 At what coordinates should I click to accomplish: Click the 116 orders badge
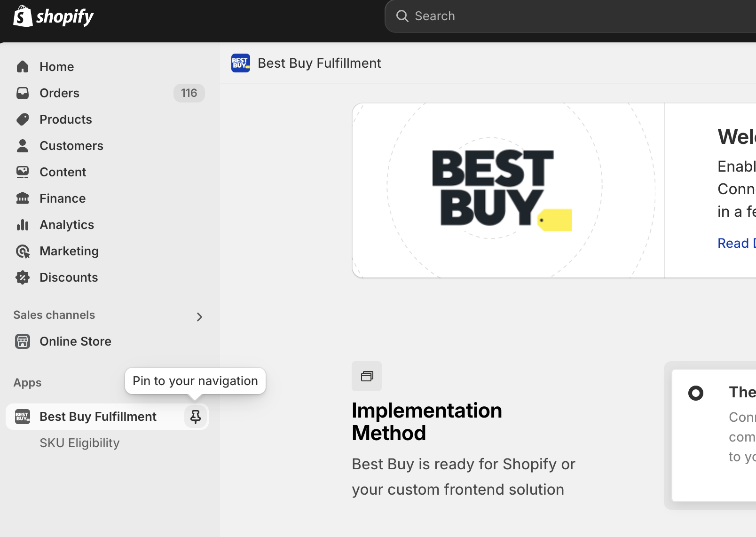(x=189, y=93)
